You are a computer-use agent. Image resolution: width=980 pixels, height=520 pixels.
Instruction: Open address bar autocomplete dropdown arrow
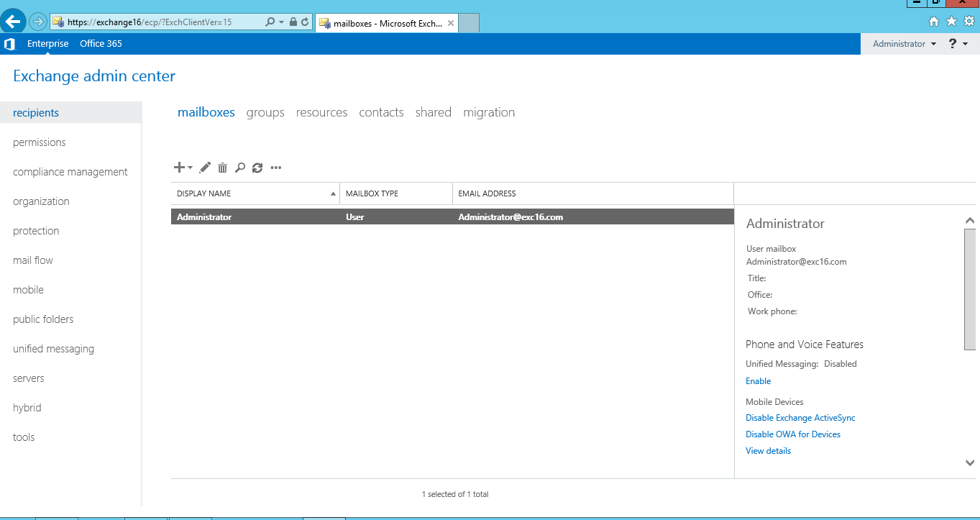281,22
